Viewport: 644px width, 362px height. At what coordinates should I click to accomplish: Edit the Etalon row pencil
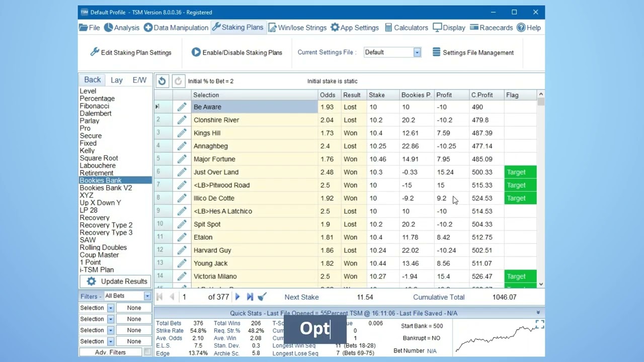click(182, 237)
